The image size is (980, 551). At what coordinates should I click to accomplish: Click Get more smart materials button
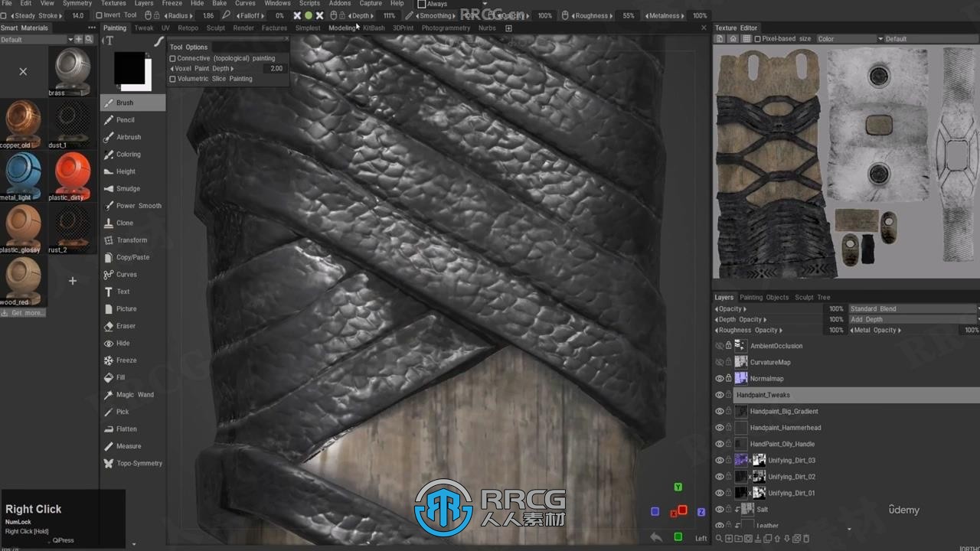23,313
